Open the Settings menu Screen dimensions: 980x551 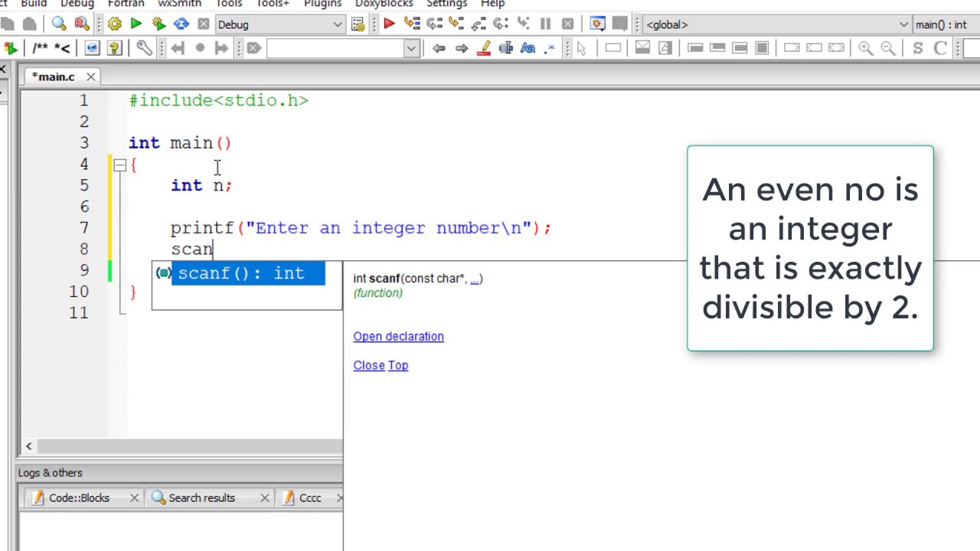(447, 4)
